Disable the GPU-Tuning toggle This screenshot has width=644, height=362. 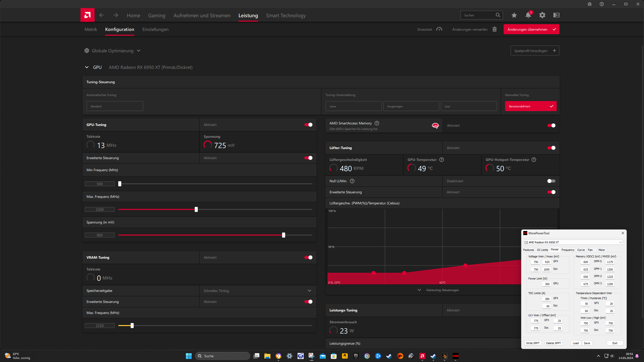[308, 125]
